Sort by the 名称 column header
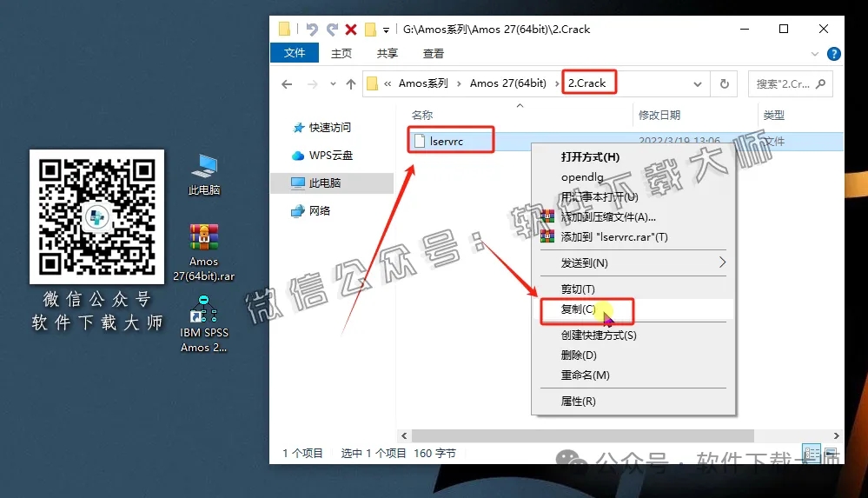 (421, 116)
